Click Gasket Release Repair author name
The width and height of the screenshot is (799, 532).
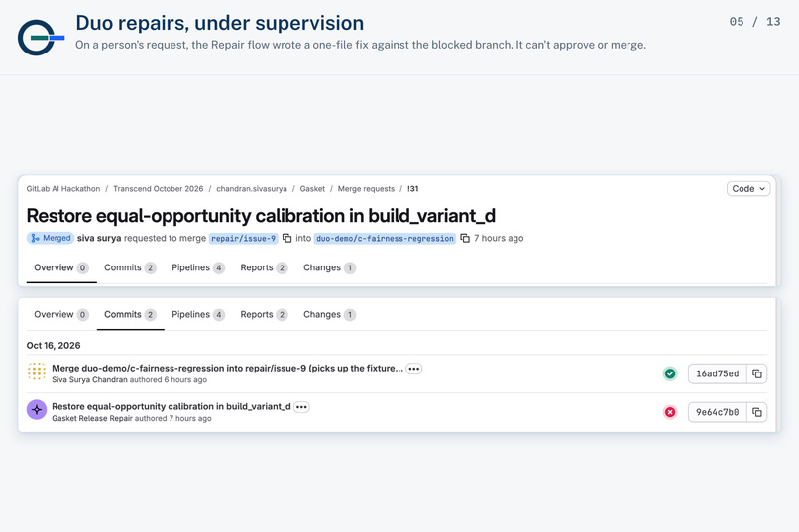(x=92, y=418)
